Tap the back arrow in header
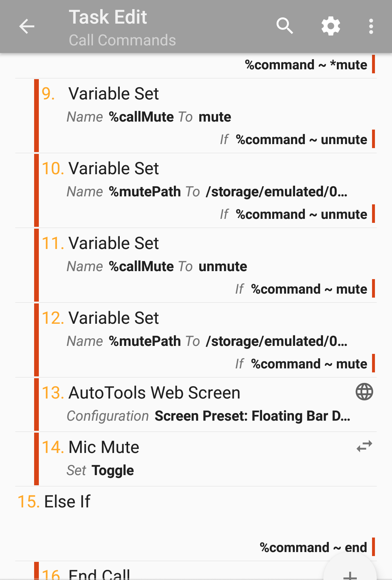The width and height of the screenshot is (392, 580). pos(26,26)
